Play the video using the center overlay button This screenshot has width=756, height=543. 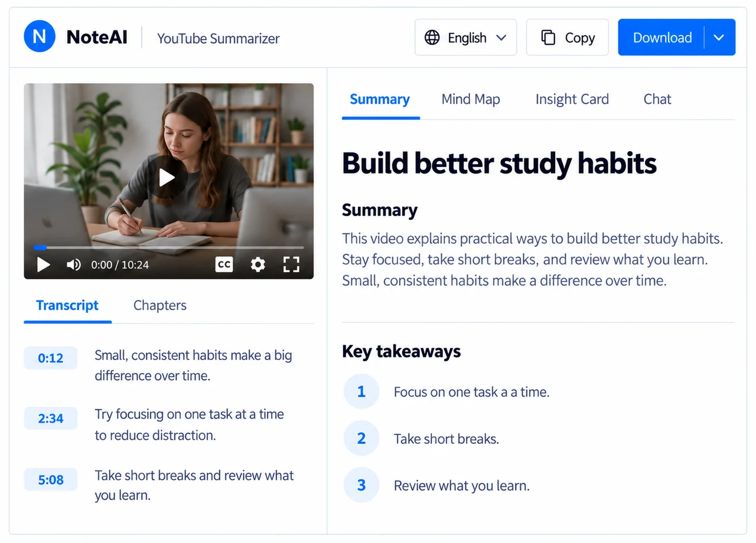tap(167, 177)
